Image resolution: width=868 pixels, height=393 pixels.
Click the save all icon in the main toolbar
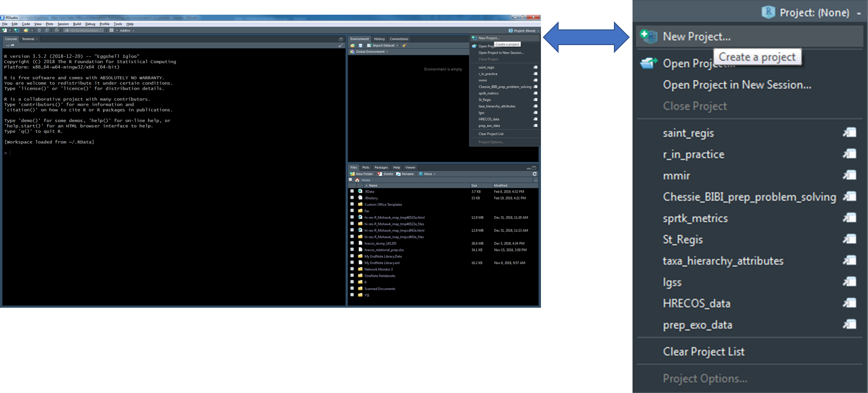click(x=47, y=30)
